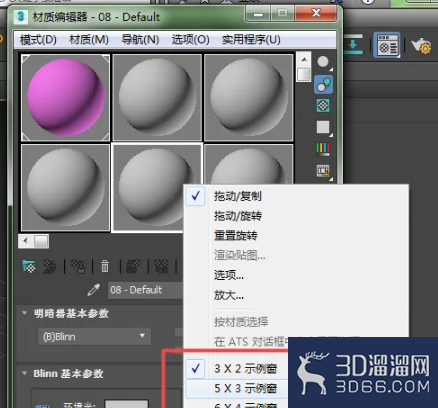The image size is (438, 408).
Task: Click the sample slots scroll-up arrow
Action: coord(304,60)
